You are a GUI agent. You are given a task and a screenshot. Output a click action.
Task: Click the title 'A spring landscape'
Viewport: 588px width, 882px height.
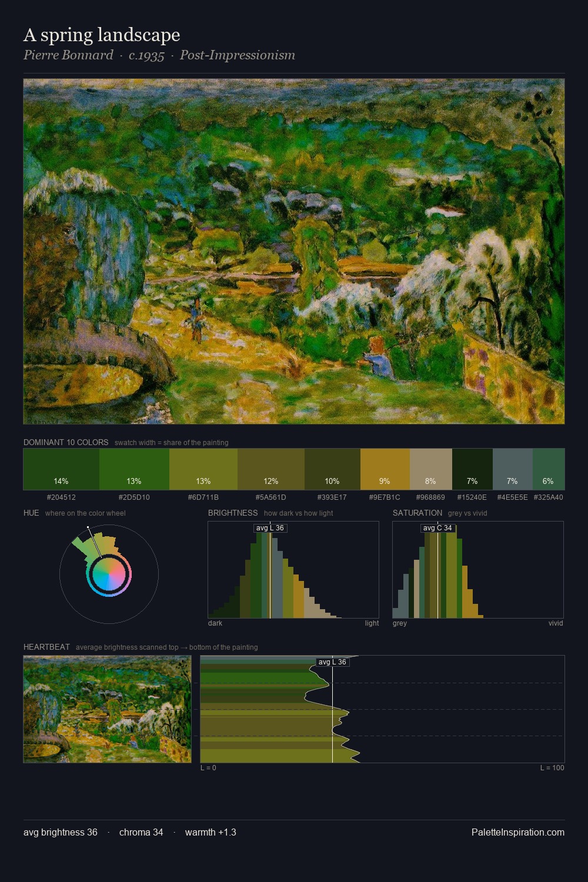pyautogui.click(x=102, y=35)
